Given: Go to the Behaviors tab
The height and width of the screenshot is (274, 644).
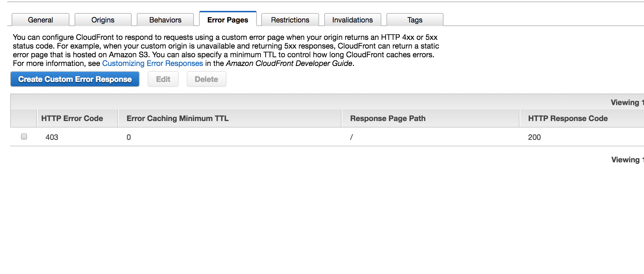Looking at the screenshot, I should 165,20.
